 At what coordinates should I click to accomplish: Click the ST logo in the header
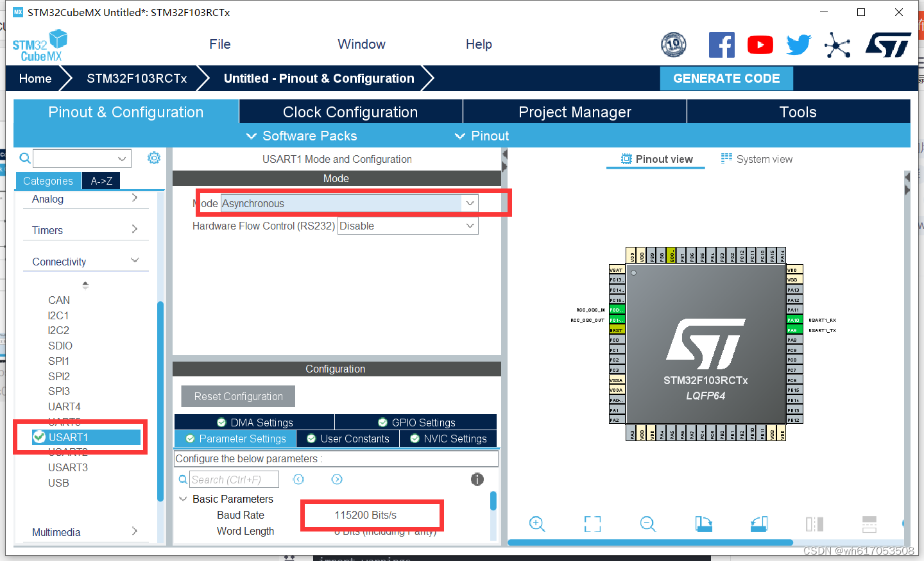tap(888, 45)
